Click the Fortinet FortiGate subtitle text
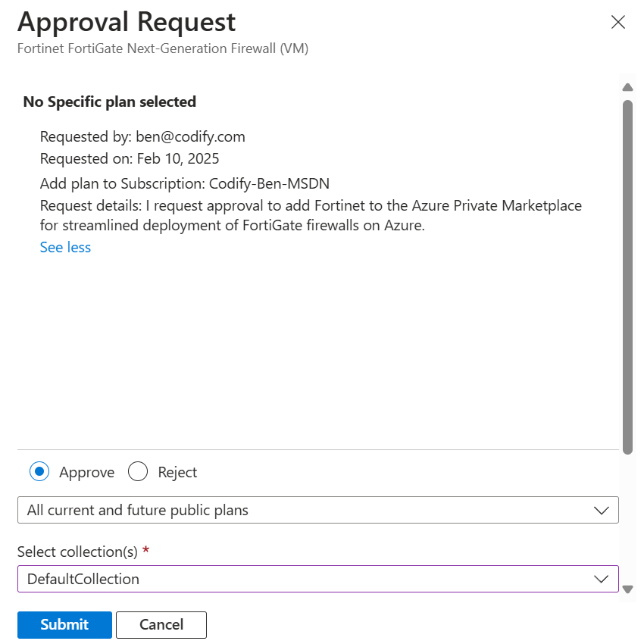 point(163,48)
